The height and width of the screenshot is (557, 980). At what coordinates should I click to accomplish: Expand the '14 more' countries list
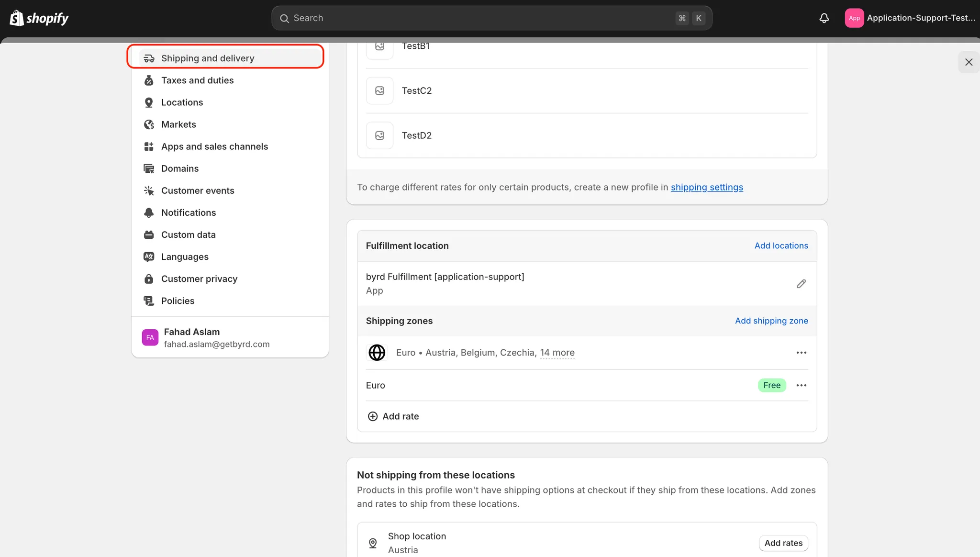(557, 353)
